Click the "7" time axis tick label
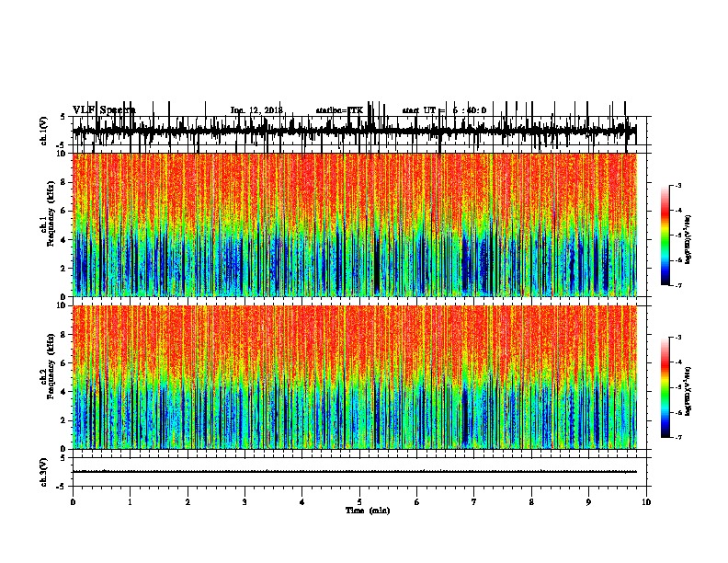 coord(474,502)
